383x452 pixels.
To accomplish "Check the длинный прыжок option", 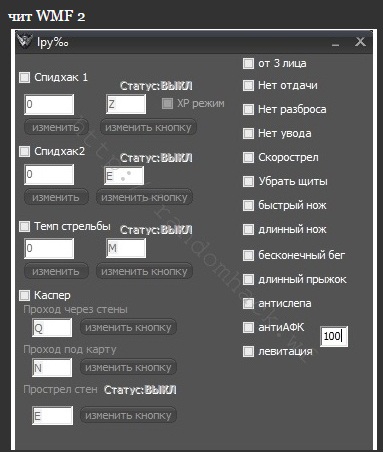I will [x=248, y=279].
